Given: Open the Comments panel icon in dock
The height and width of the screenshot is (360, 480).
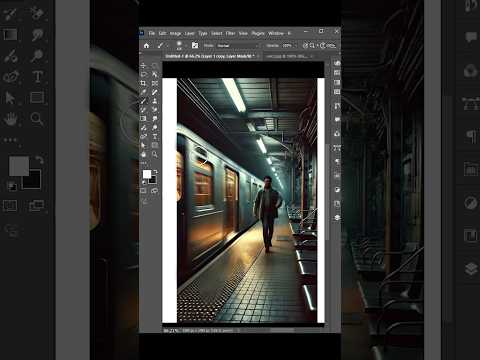Looking at the screenshot, I should click(x=337, y=119).
